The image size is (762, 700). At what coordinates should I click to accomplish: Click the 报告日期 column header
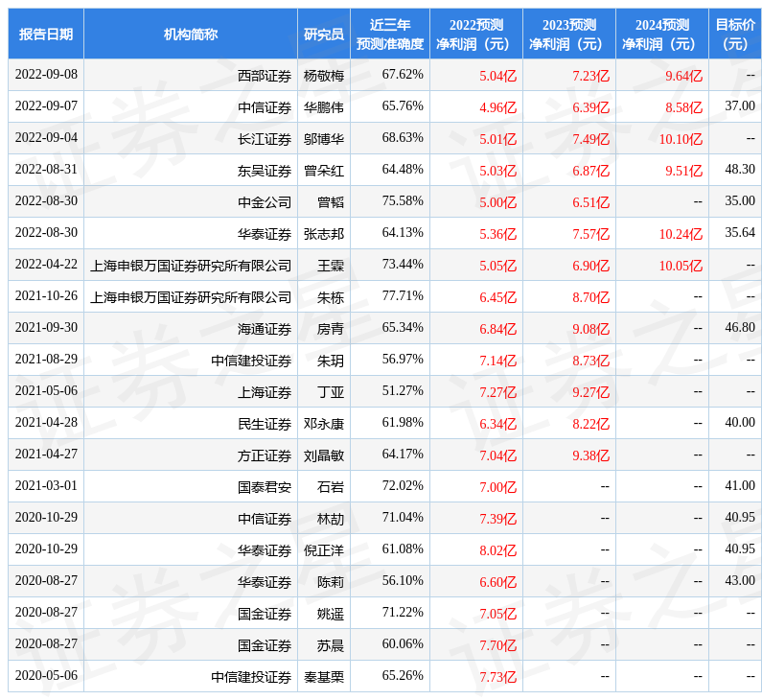coord(46,34)
